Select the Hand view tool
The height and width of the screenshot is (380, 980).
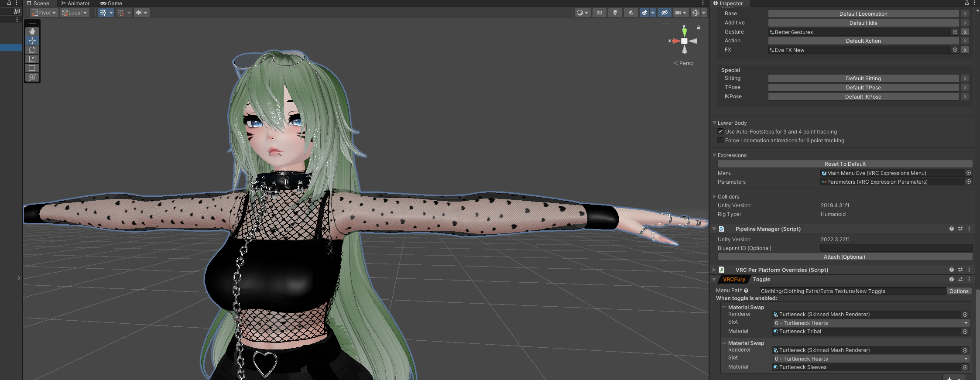click(32, 31)
